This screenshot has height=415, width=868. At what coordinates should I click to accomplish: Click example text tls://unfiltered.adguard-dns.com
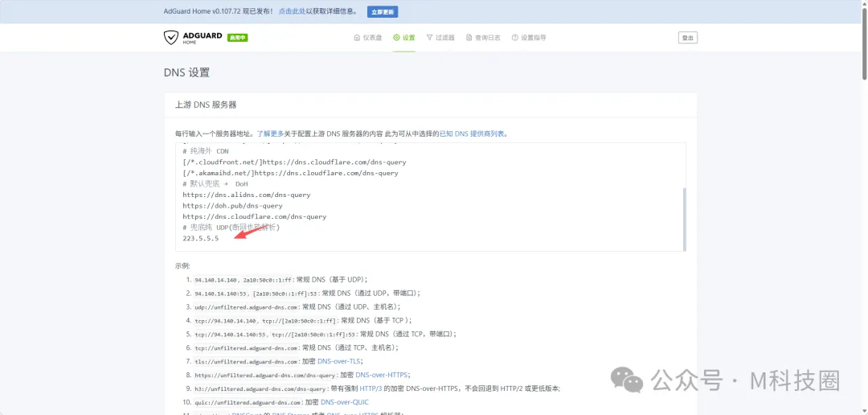point(247,362)
